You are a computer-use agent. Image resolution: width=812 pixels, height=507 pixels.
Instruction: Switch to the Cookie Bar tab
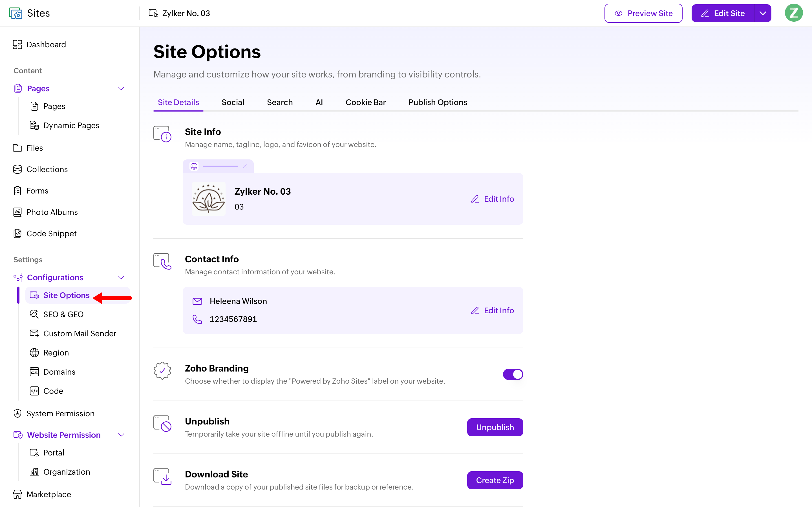click(x=365, y=102)
